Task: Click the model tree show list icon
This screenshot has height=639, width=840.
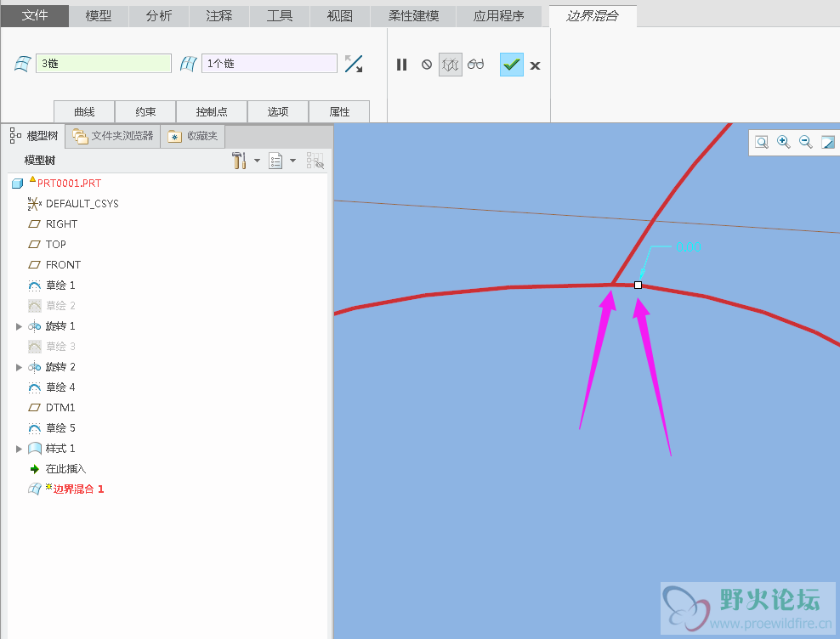Action: tap(275, 160)
